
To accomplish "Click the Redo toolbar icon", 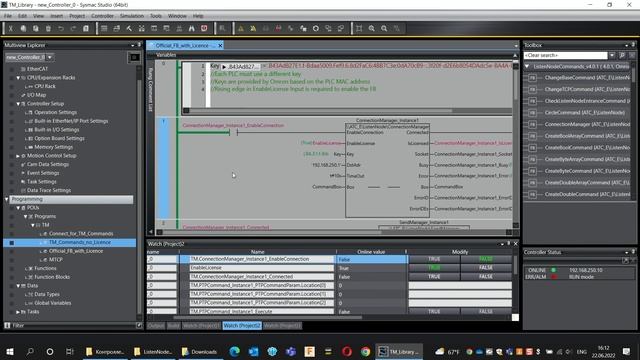I will (73, 29).
